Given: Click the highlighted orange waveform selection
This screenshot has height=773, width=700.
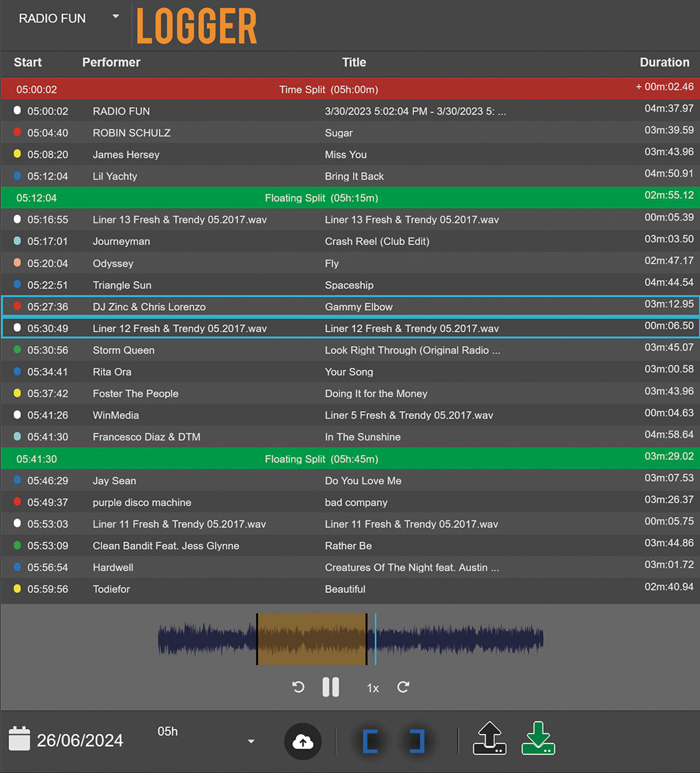Looking at the screenshot, I should tap(311, 639).
